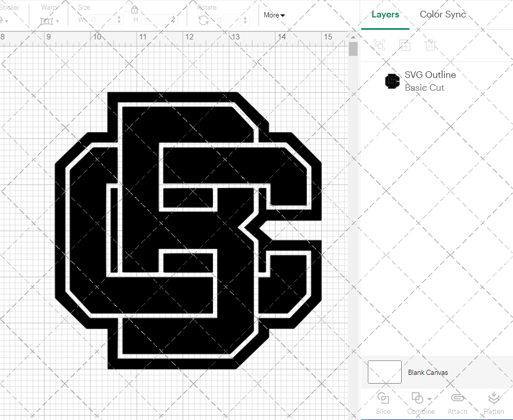Click the Delete layer trash icon

(x=431, y=45)
